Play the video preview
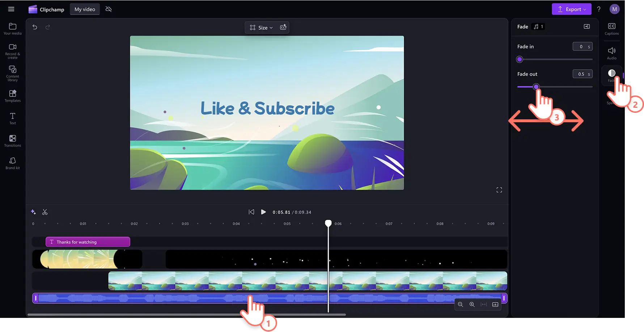The image size is (644, 332). [x=263, y=212]
